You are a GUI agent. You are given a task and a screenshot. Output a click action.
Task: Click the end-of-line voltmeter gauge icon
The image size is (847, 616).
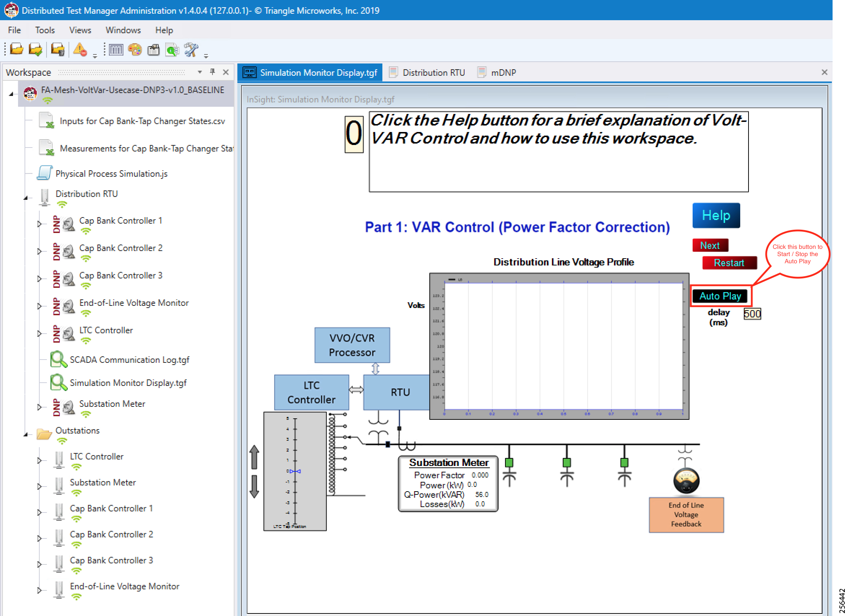click(x=686, y=480)
